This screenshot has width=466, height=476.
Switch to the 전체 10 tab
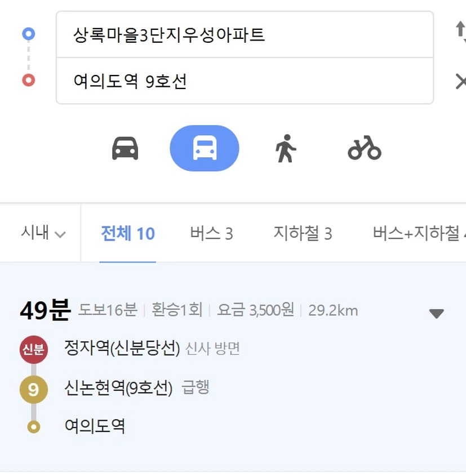click(x=128, y=233)
